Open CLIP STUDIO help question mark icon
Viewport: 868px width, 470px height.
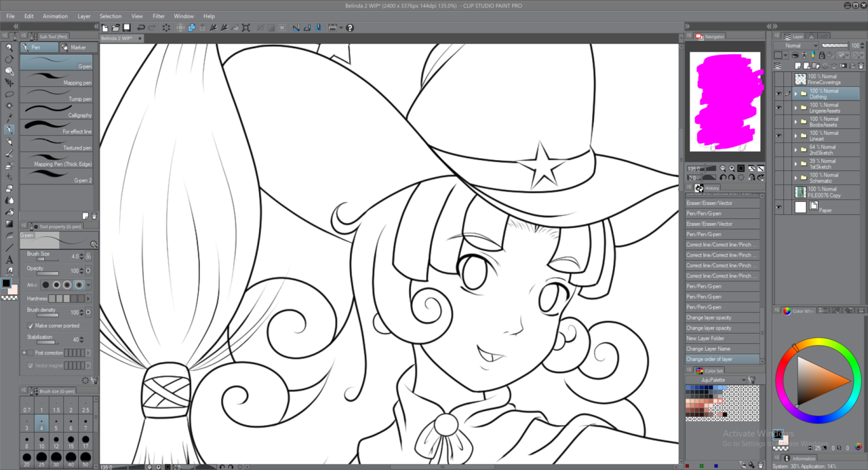pos(350,28)
